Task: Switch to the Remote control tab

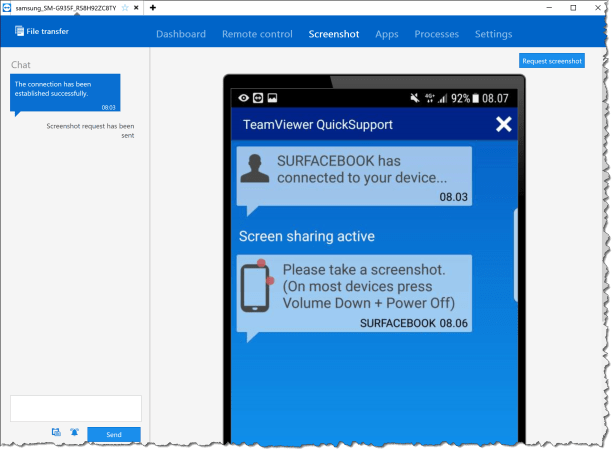Action: pos(257,34)
